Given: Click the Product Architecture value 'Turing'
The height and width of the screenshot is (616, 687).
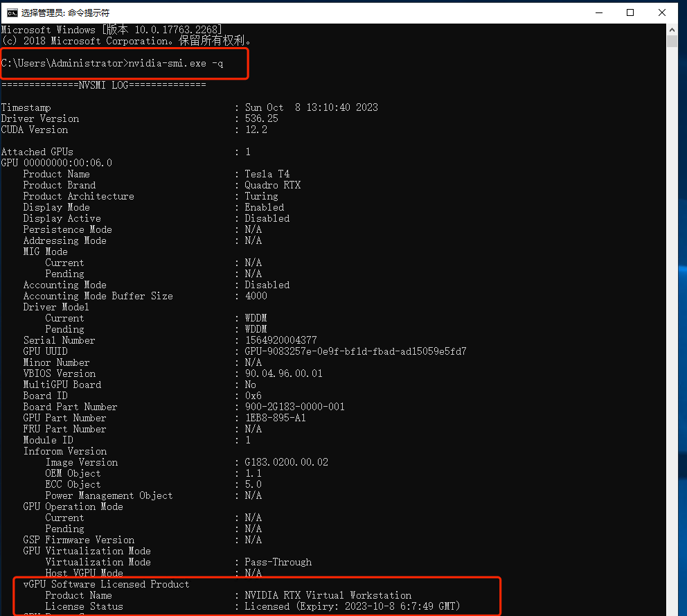Looking at the screenshot, I should (262, 196).
